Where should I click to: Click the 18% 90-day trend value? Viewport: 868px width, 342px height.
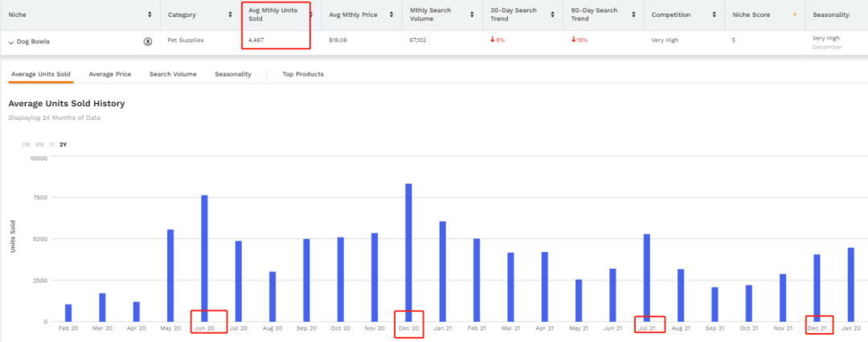pos(579,40)
